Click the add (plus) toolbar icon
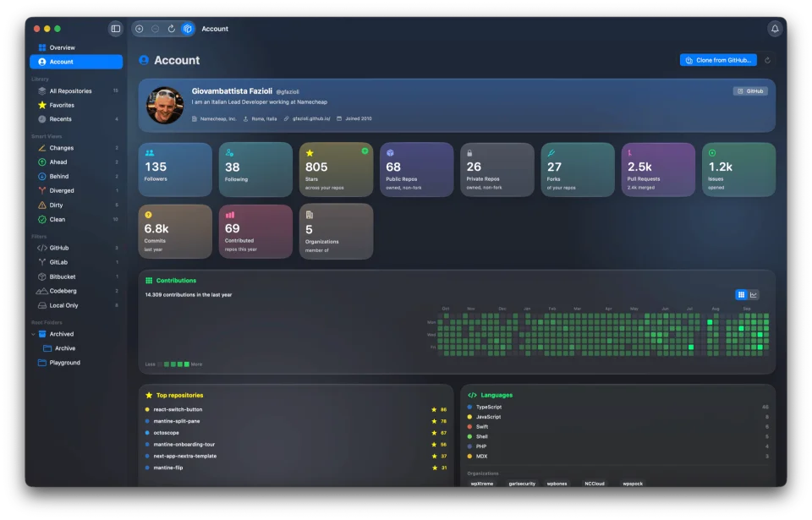 (140, 29)
